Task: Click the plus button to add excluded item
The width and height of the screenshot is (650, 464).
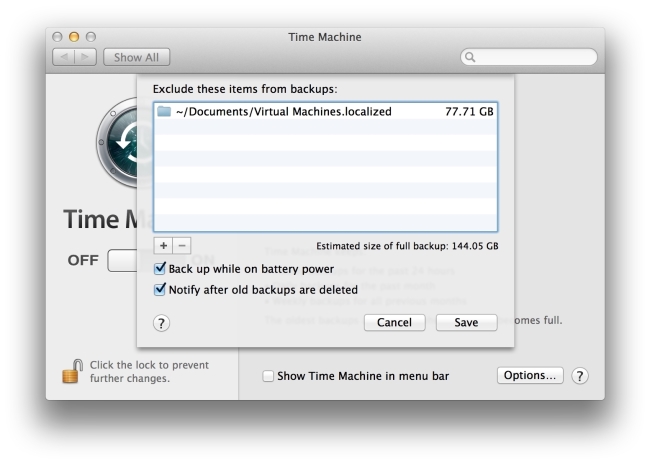Action: [x=163, y=245]
